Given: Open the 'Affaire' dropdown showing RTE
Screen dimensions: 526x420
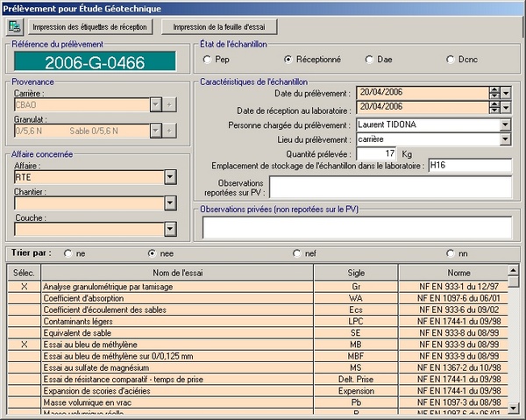Looking at the screenshot, I should click(x=169, y=177).
